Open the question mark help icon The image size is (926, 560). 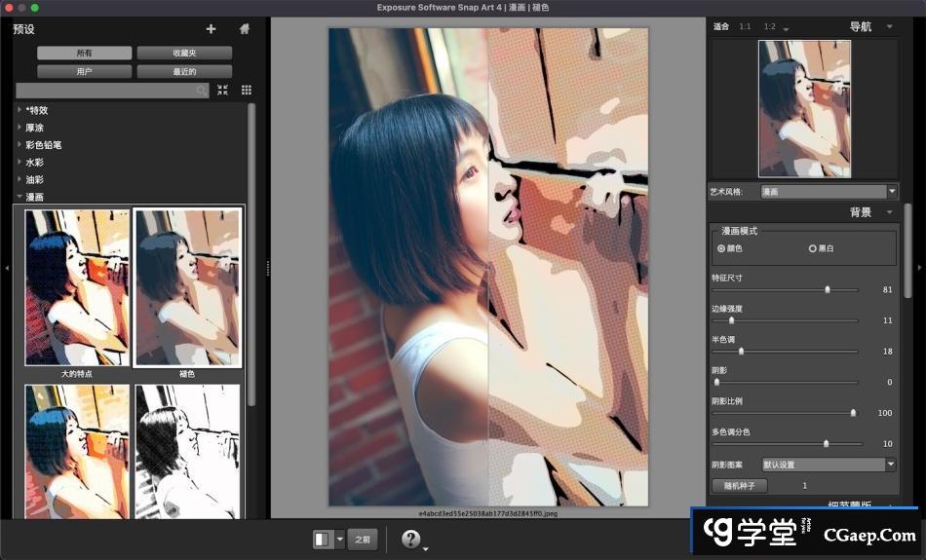point(411,539)
